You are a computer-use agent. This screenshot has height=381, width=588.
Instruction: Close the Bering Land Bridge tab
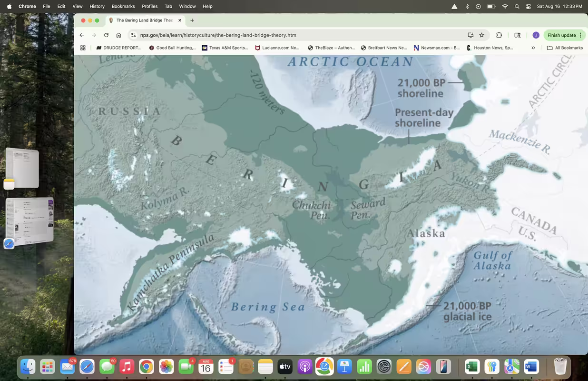(180, 20)
